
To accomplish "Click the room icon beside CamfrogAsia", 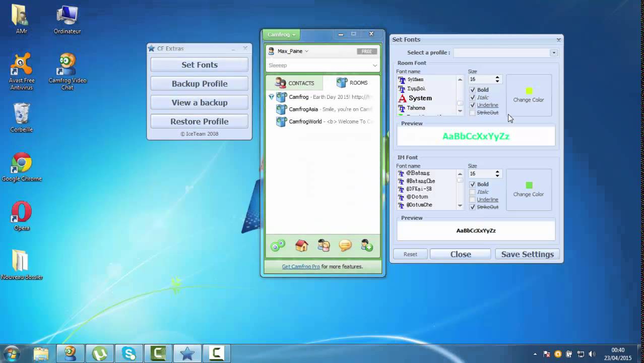I will pyautogui.click(x=281, y=109).
